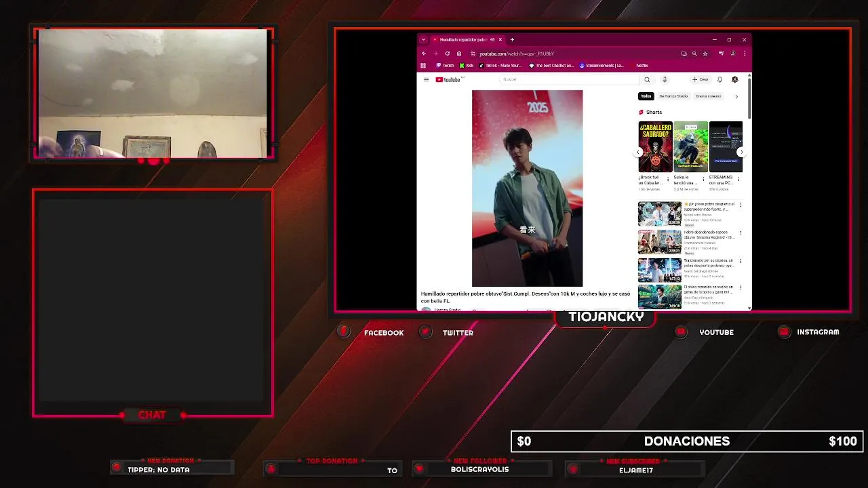Click the YouTube Buscar search field

pyautogui.click(x=568, y=79)
